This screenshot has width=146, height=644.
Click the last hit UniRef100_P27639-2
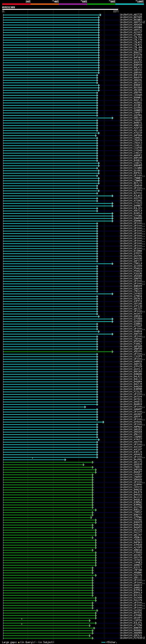[x=132, y=638]
